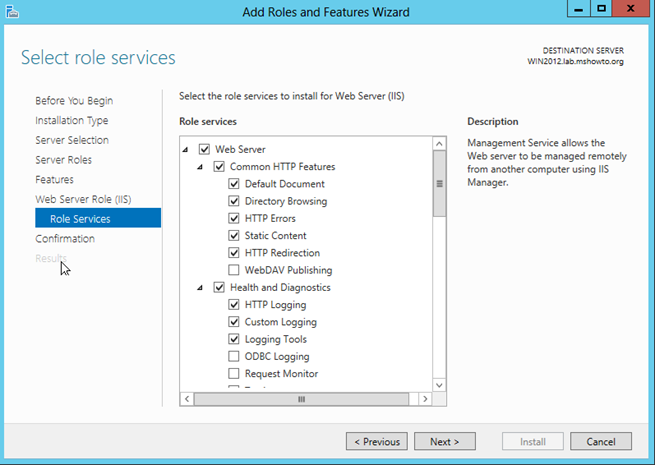
Task: Select the Directory Browsing label
Action: pos(286,201)
